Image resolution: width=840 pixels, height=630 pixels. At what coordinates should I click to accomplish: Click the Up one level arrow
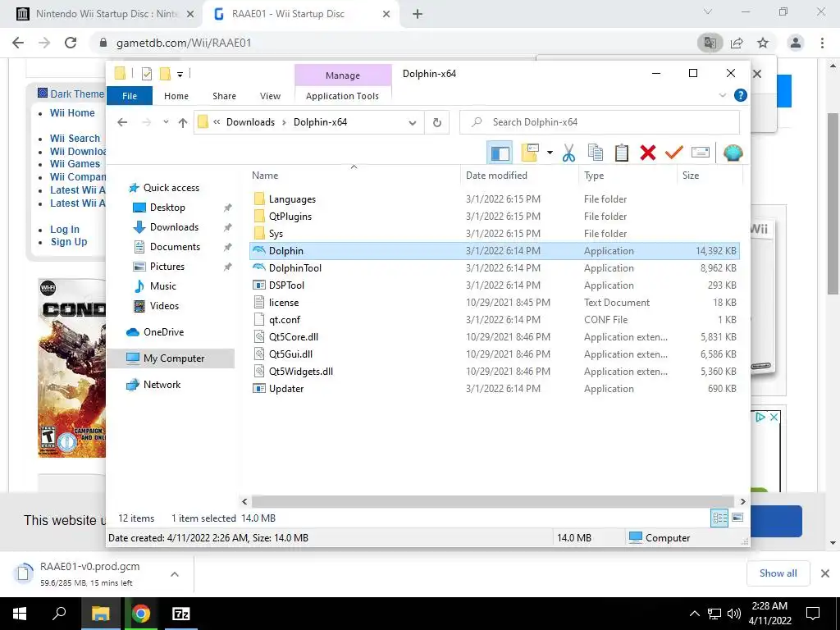coord(183,123)
